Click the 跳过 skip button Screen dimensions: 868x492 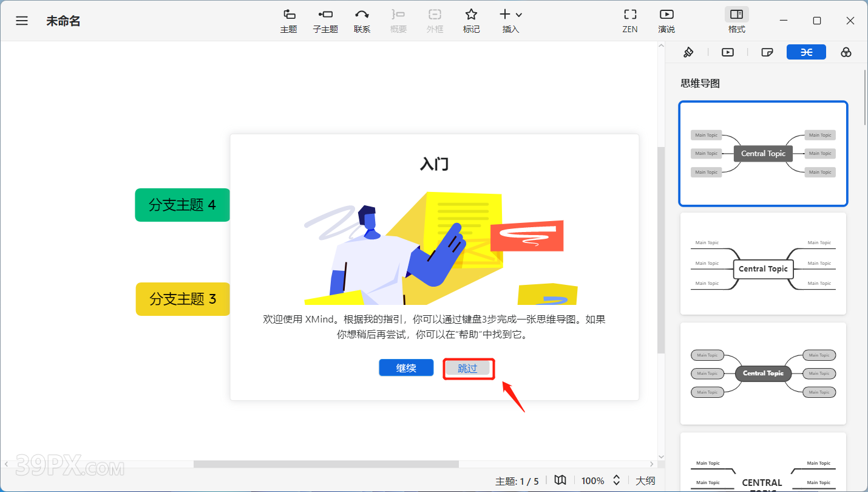pyautogui.click(x=467, y=368)
